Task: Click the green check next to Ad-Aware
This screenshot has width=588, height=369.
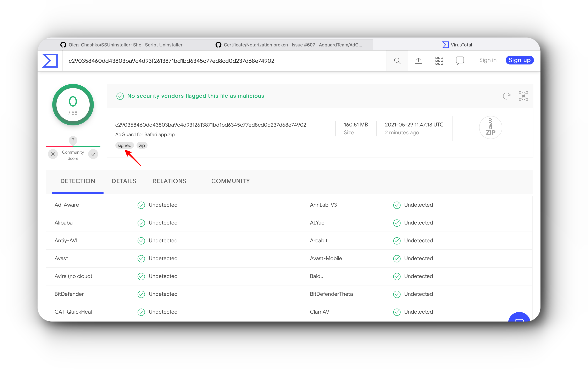Action: click(141, 205)
